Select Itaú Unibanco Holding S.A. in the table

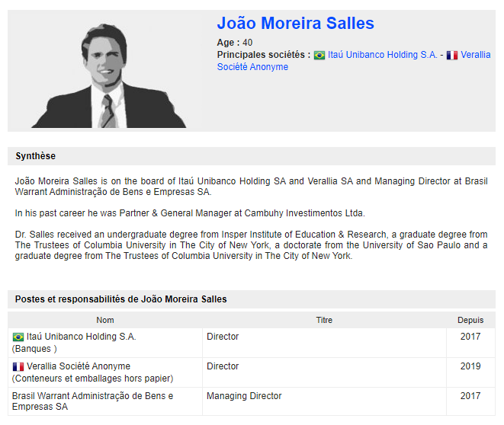coord(81,337)
